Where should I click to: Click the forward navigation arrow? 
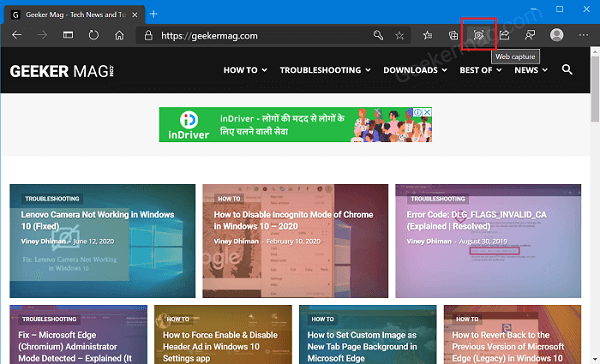[42, 35]
